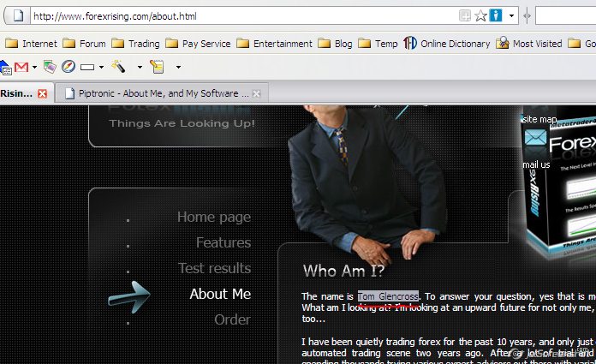Open the Blog bookmarks folder
Image resolution: width=596 pixels, height=364 pixels.
[x=335, y=44]
